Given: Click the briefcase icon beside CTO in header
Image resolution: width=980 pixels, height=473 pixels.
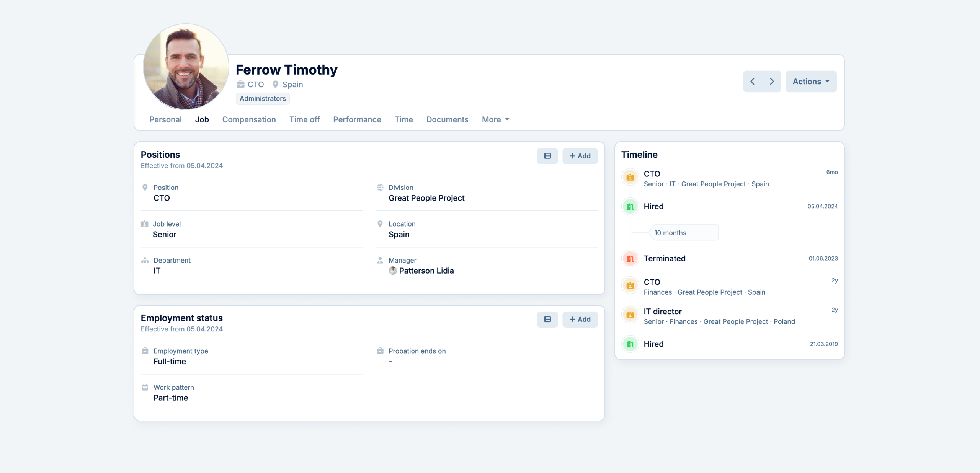Looking at the screenshot, I should 240,84.
